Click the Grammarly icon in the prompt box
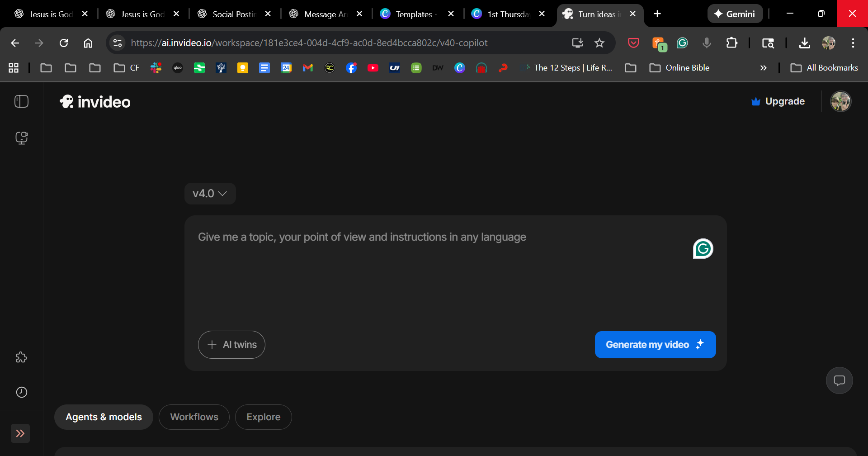 703,249
